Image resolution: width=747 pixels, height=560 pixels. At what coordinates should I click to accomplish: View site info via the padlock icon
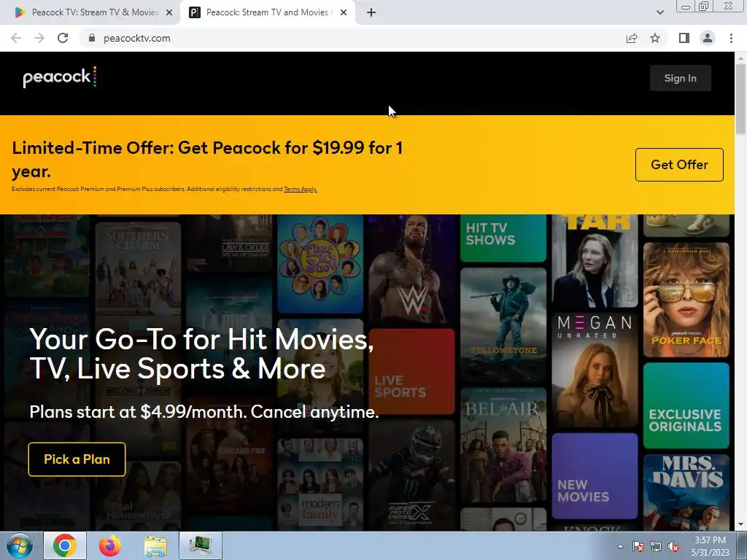pyautogui.click(x=92, y=38)
